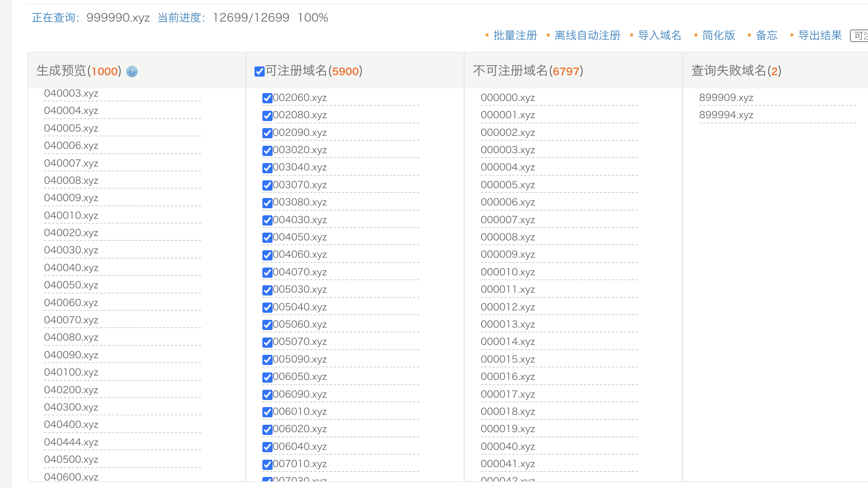The width and height of the screenshot is (868, 488).
Task: Uncheck the 002080.xyz checkbox
Action: point(267,116)
